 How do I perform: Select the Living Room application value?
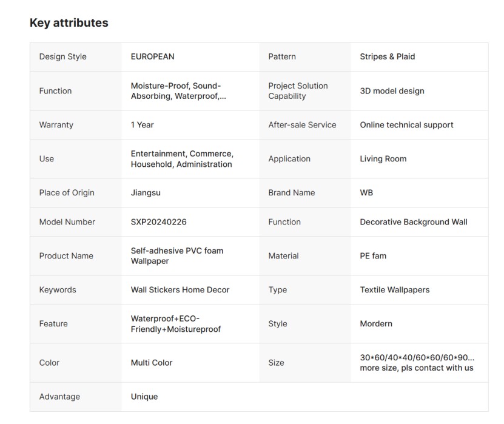383,159
